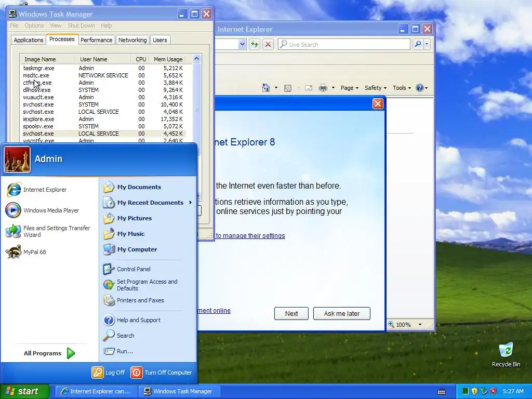Click in the Live Search input field
Image resolution: width=532 pixels, height=399 pixels.
coord(344,44)
